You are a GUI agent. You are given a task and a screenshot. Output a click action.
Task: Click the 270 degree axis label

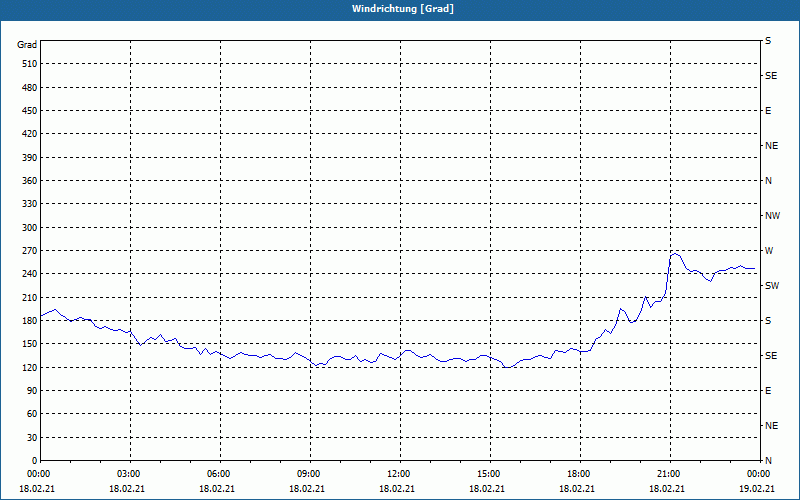(x=30, y=251)
